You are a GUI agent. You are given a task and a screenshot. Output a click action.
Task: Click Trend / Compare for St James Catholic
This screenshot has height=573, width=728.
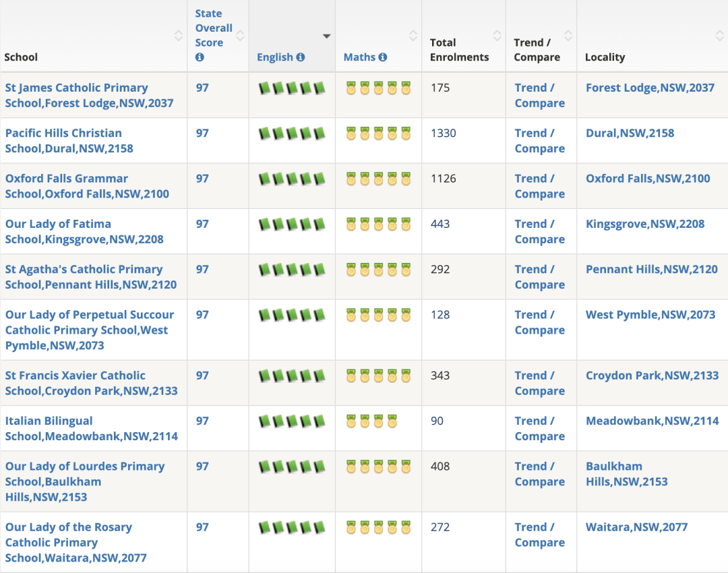click(x=539, y=95)
